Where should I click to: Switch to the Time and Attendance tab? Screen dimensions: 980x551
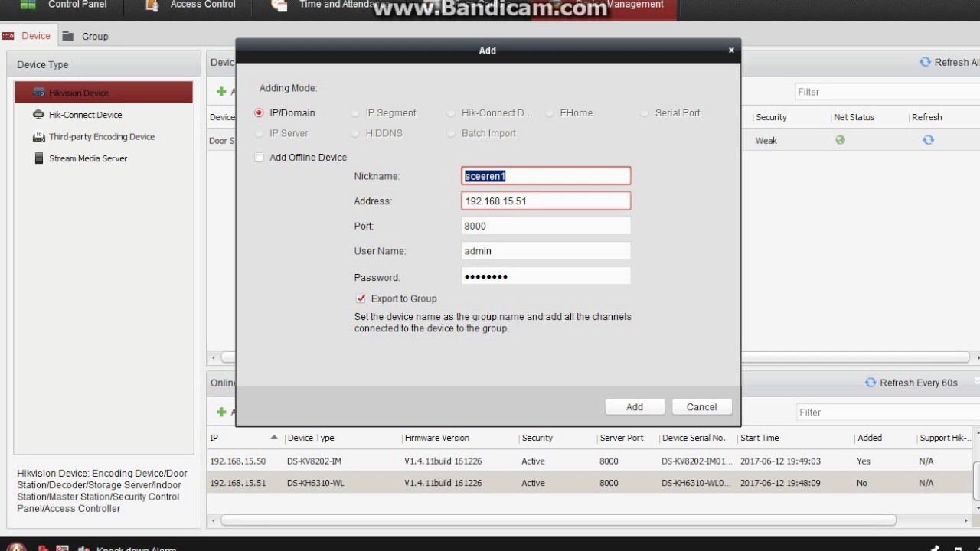343,5
